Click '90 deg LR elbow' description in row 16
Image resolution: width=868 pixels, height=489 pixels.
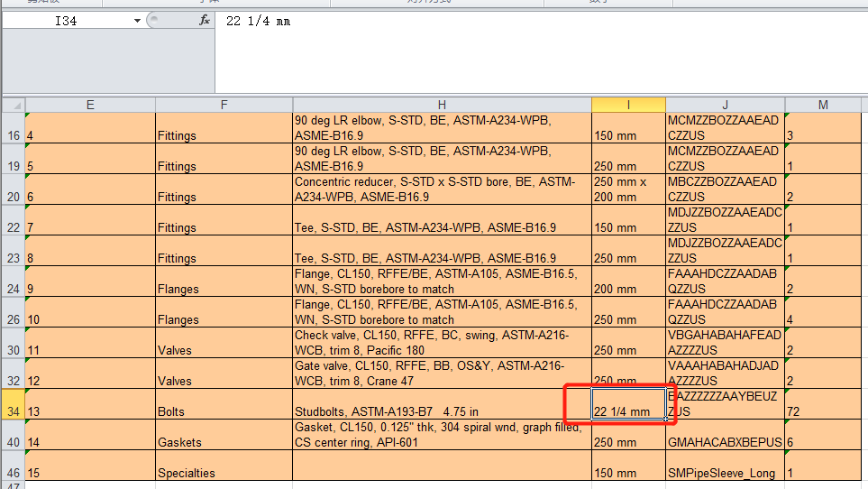[442, 128]
